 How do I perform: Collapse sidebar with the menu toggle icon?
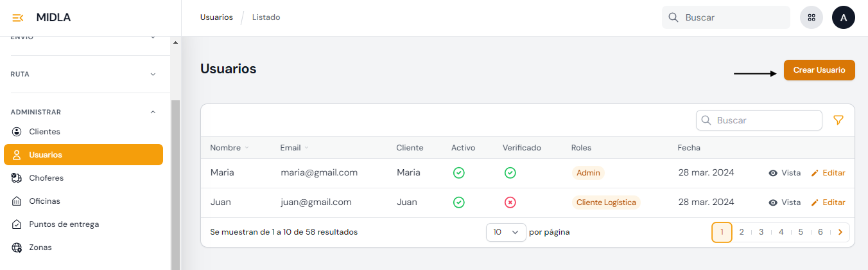tap(18, 18)
